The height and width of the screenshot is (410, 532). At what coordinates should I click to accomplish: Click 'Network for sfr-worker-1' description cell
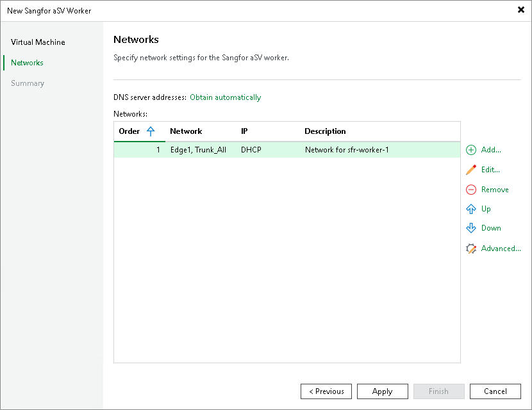(347, 150)
